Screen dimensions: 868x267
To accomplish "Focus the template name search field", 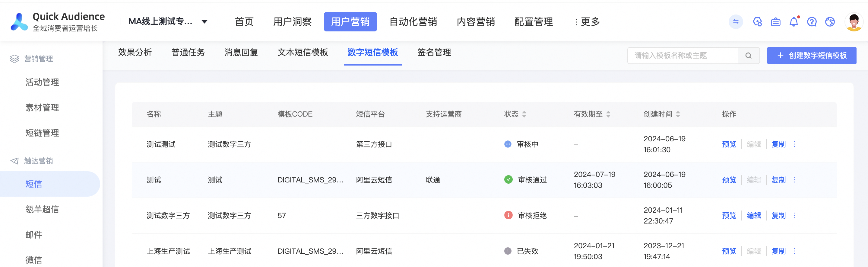I will click(682, 56).
